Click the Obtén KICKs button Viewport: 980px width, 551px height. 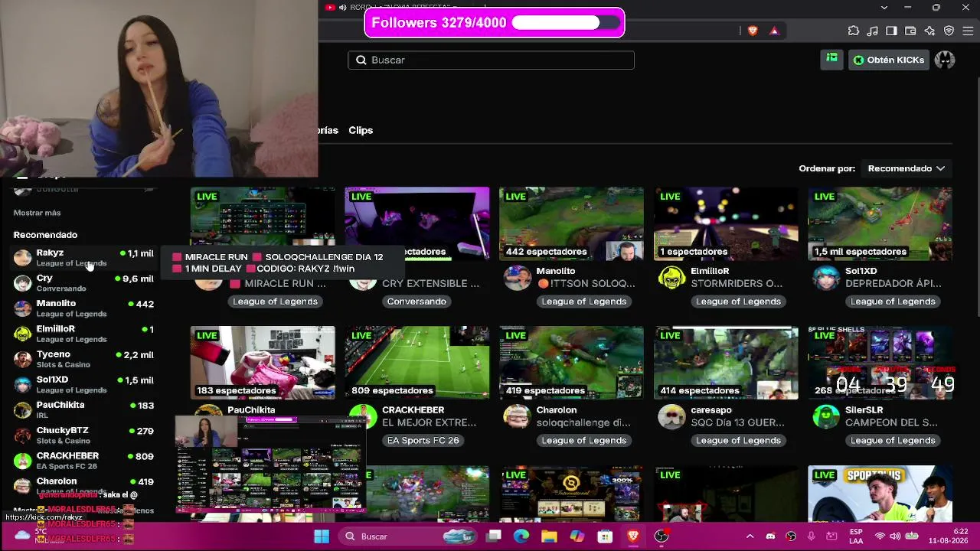click(x=888, y=60)
